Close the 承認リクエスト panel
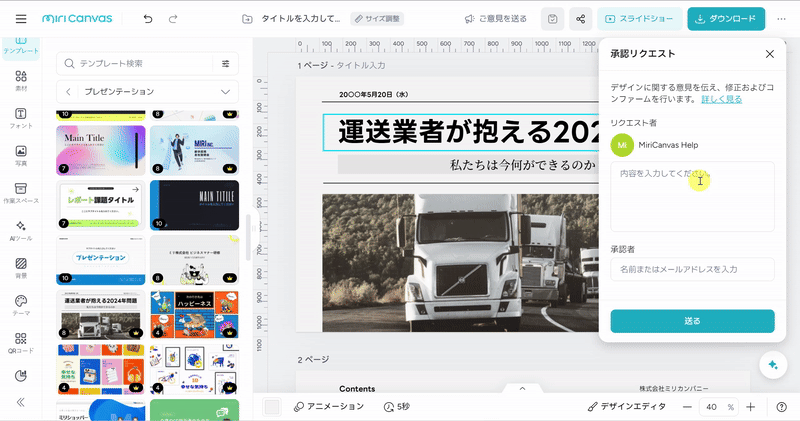The width and height of the screenshot is (800, 421). [x=770, y=54]
